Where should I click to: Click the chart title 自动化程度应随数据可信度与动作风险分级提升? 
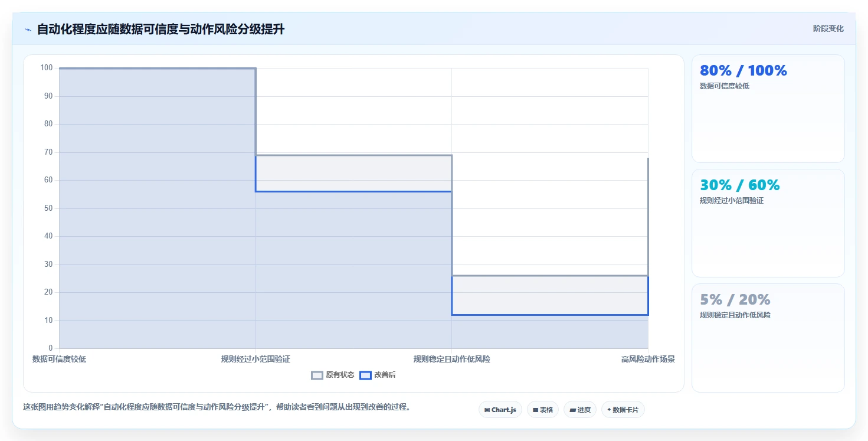[161, 29]
